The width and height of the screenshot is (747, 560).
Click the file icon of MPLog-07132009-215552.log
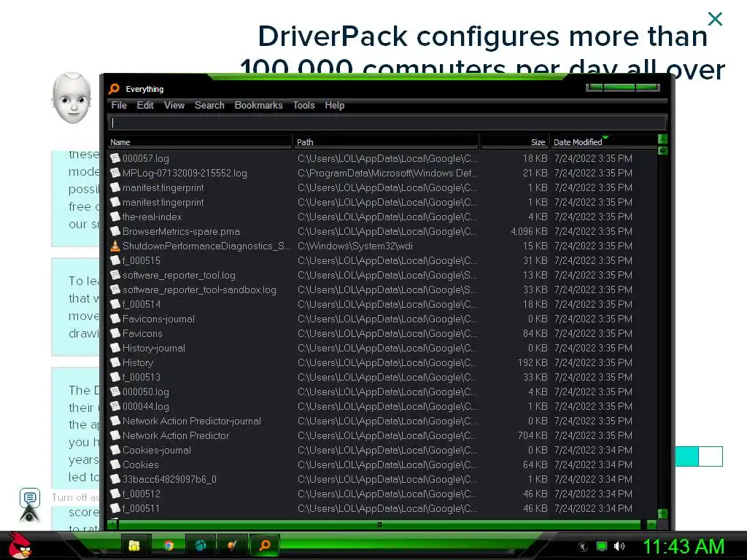[x=115, y=173]
